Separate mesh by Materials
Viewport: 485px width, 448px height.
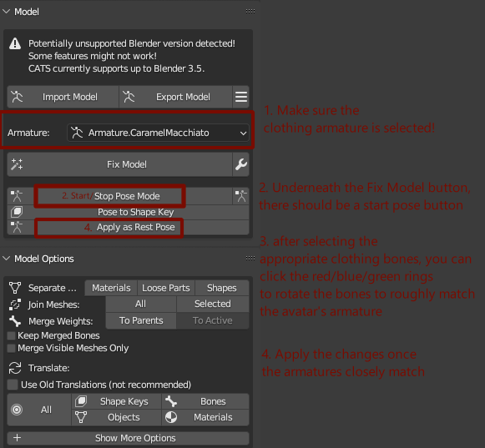pos(111,288)
